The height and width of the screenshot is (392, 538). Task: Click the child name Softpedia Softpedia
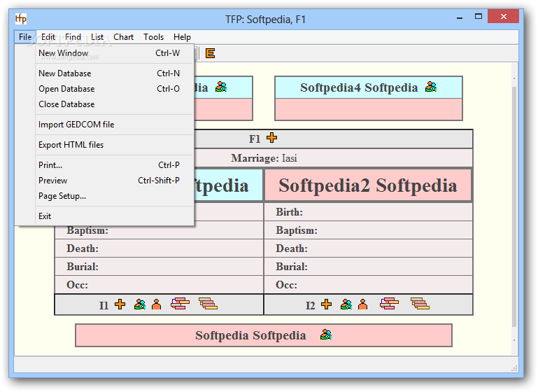(x=250, y=335)
